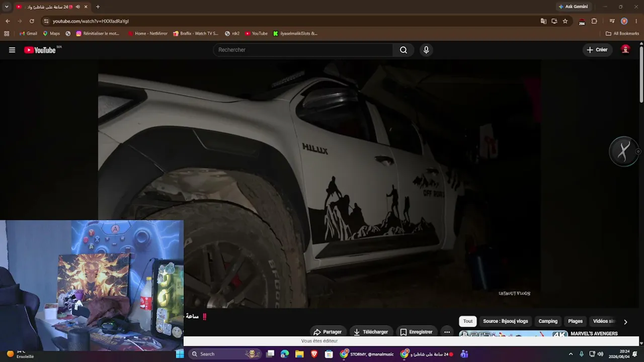Image resolution: width=644 pixels, height=362 pixels.
Task: Open Microsoft Teams from the taskbar
Action: (464, 354)
